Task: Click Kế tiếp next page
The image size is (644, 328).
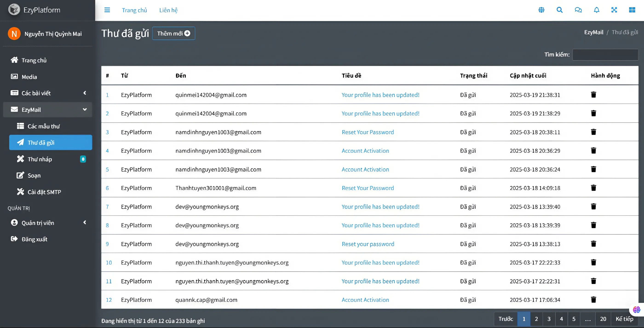Action: pos(624,319)
